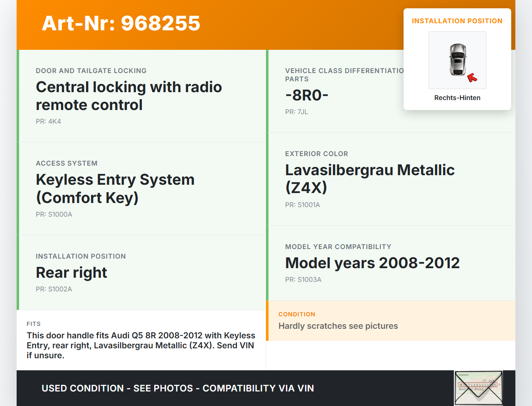
Task: Click the orange Installation Position card title
Action: tap(457, 21)
